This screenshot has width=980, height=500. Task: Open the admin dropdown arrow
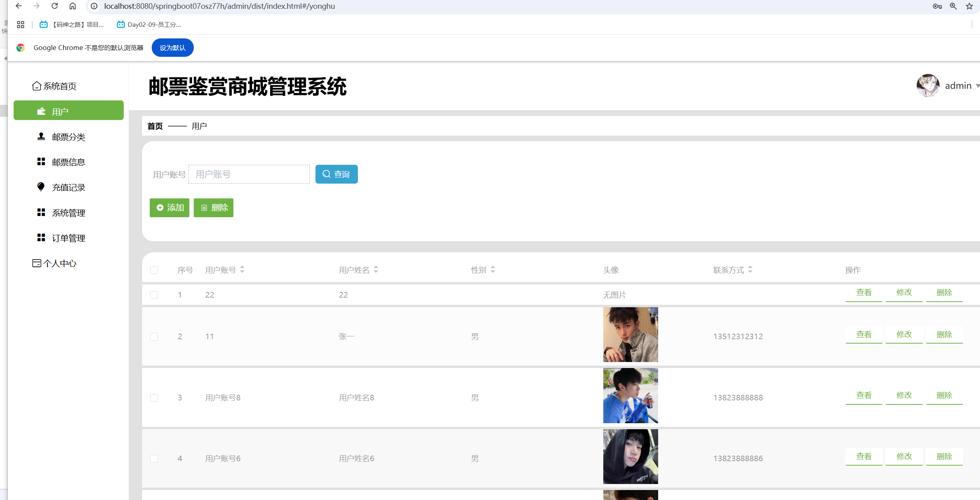tap(977, 86)
